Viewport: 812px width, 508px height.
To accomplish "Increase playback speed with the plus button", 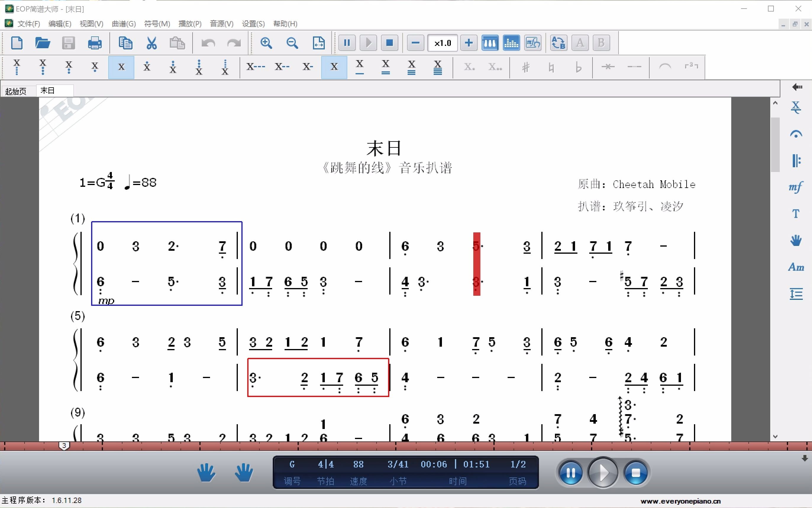I will pos(469,43).
